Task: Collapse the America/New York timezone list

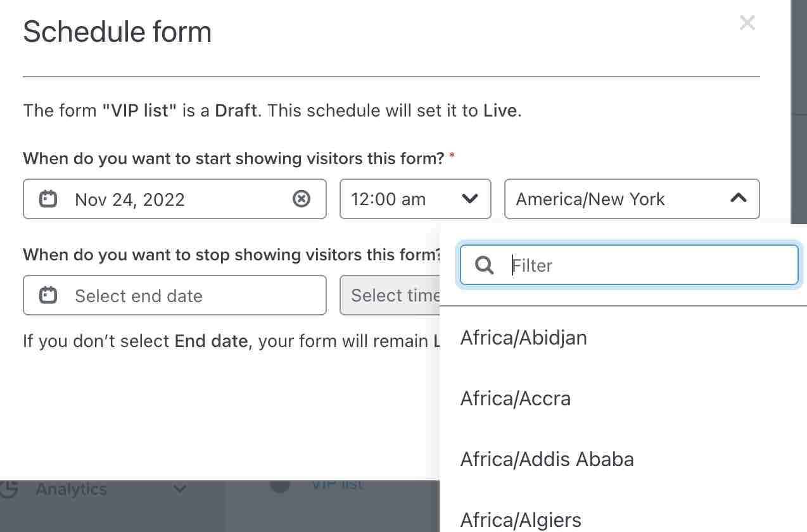Action: pyautogui.click(x=739, y=198)
